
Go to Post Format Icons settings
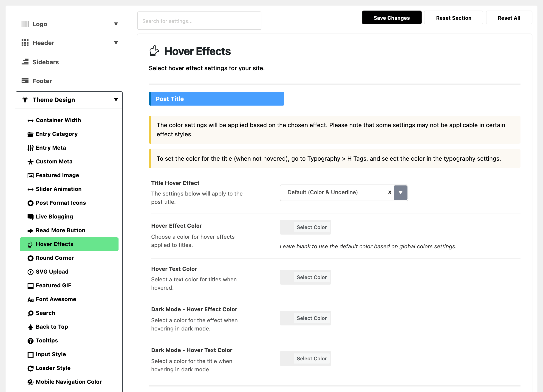tap(69, 203)
